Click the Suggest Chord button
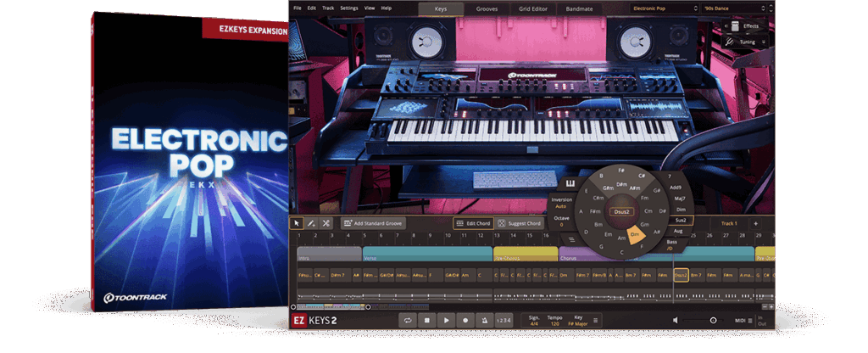Viewport: 868px width, 353px height. [x=520, y=223]
